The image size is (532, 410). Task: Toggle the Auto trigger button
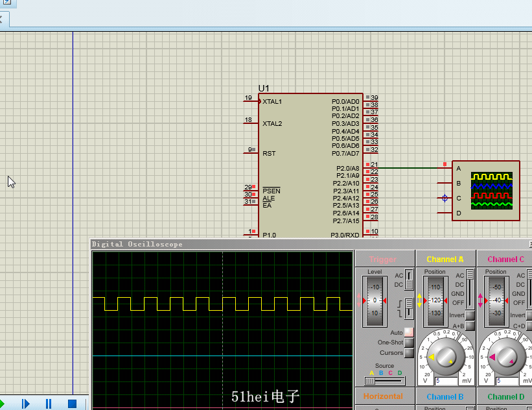[409, 332]
